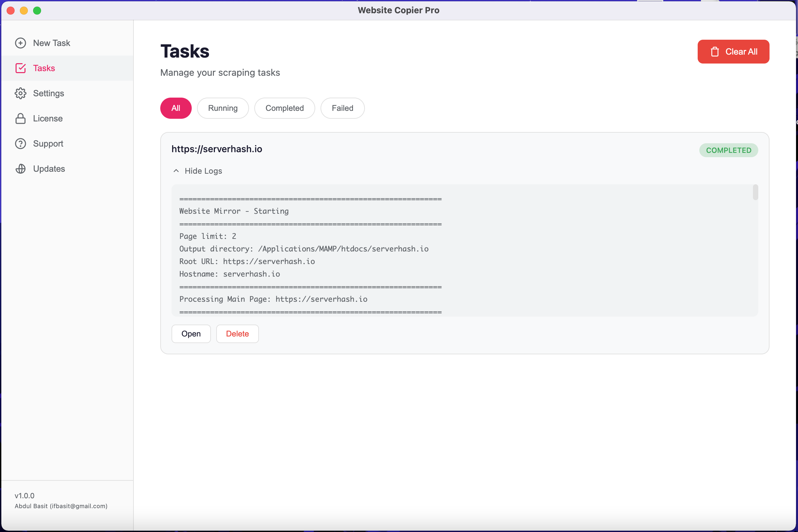The image size is (798, 532).
Task: Open the serverhash.io task output
Action: (191, 334)
